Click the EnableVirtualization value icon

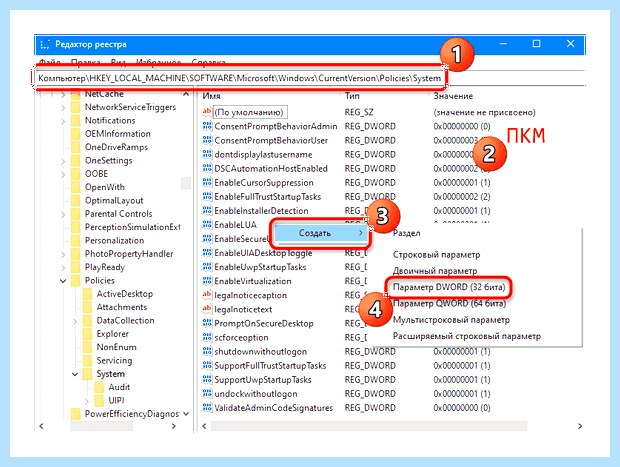[207, 281]
